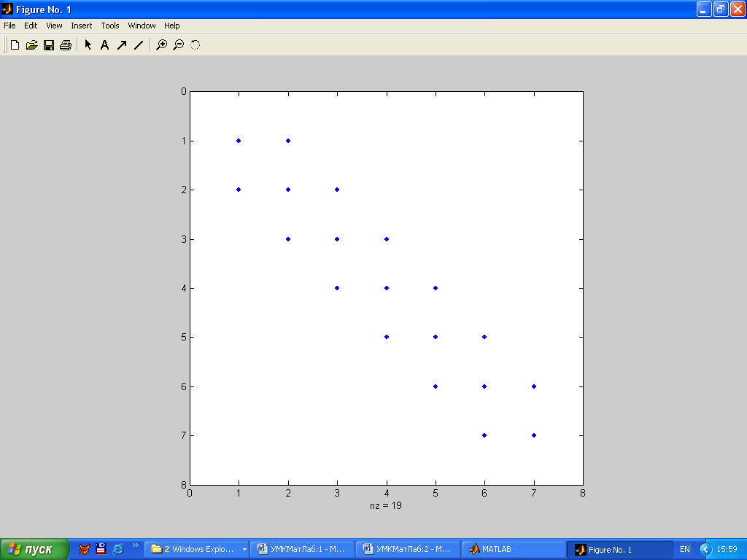
Task: Print the figure using the printer icon
Action: point(66,45)
